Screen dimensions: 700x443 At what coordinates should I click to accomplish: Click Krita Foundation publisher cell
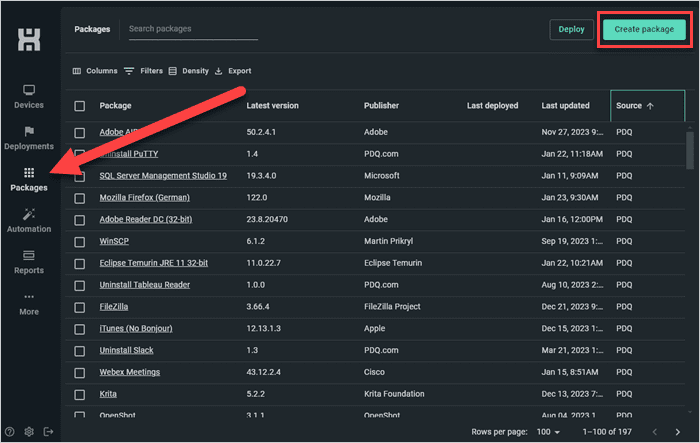394,394
